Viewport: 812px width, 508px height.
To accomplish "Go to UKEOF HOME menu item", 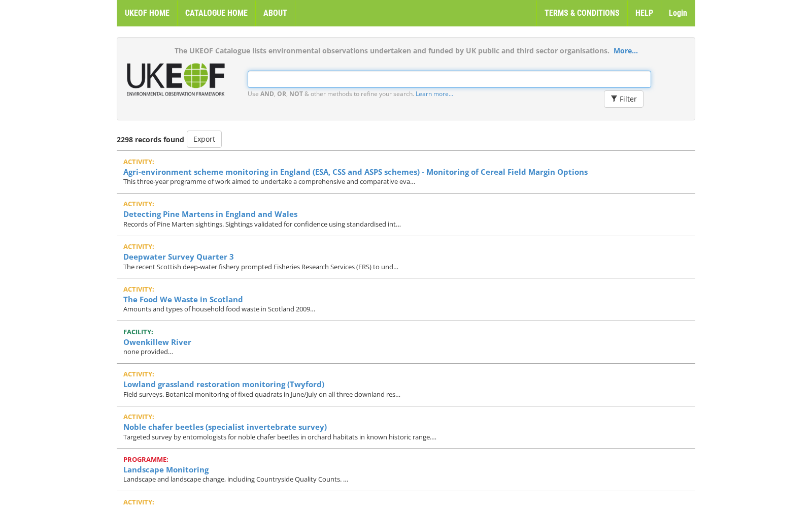I will (147, 13).
